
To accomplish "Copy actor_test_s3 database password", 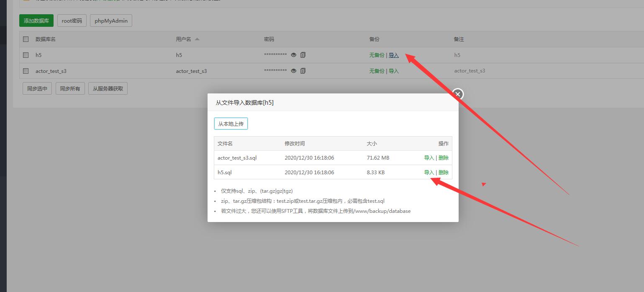I will (303, 71).
